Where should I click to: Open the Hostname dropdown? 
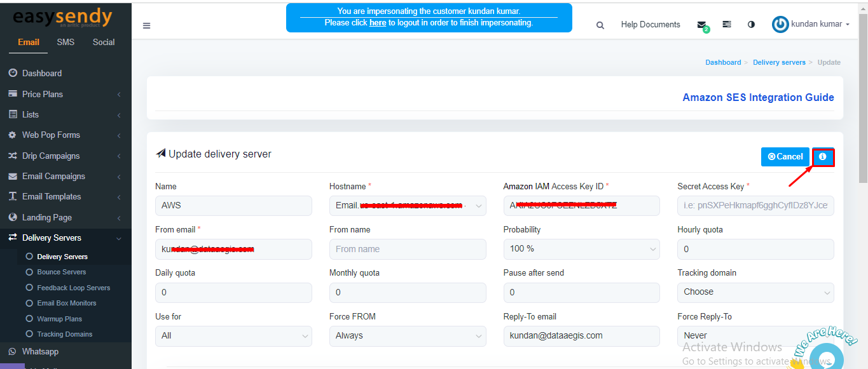[x=408, y=206]
